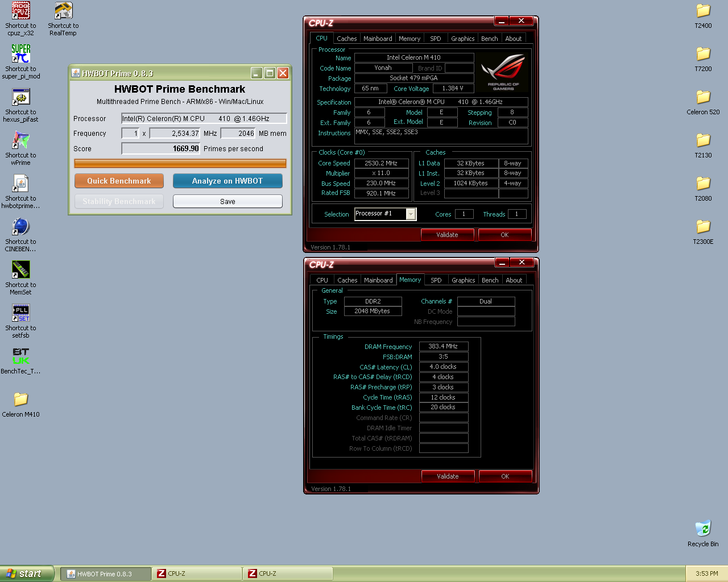Click the Core Speed 2530.2 MHz value
The width and height of the screenshot is (728, 582).
tap(381, 163)
